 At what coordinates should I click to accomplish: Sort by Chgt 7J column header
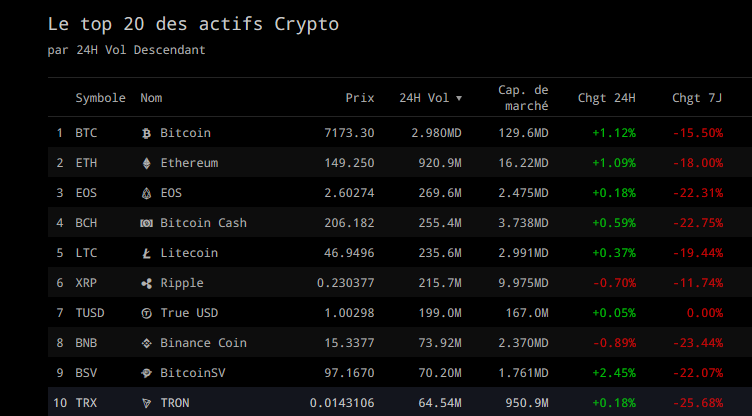[696, 98]
